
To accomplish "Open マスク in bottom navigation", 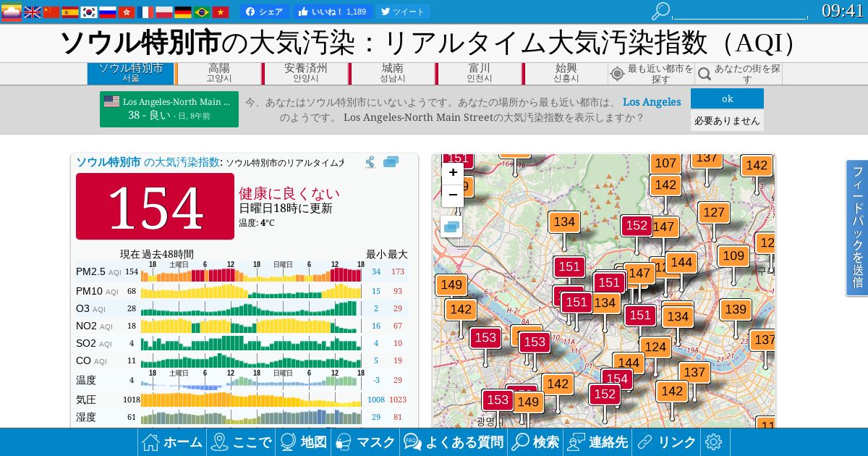I will (x=365, y=442).
